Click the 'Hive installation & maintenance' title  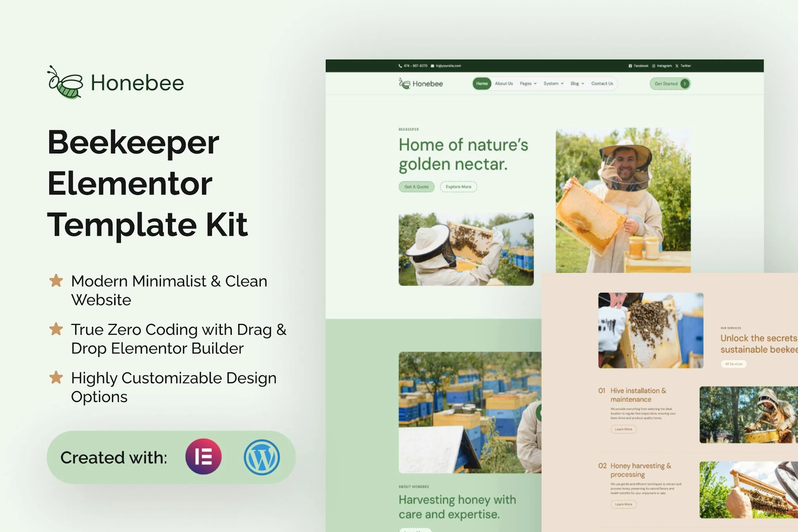638,395
